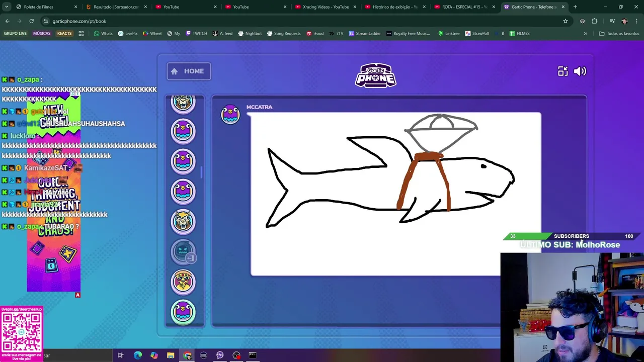Open the Chrome three-dot menu
Image resolution: width=644 pixels, height=362 pixels.
636,21
